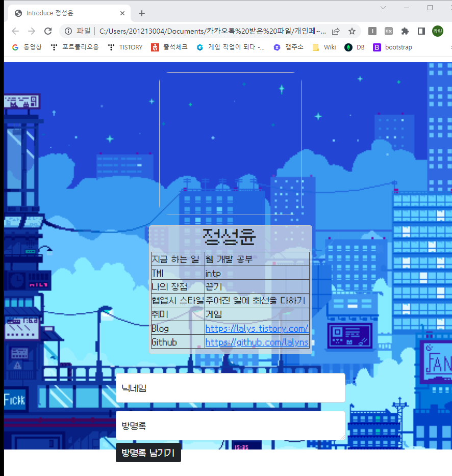Open the first dark square extension icon
452x476 pixels.
coord(372,31)
